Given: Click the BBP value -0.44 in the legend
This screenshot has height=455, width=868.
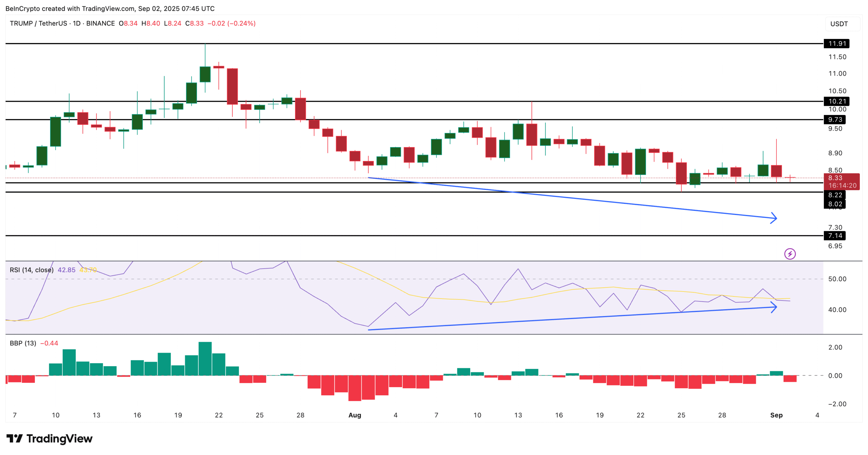Looking at the screenshot, I should (50, 343).
